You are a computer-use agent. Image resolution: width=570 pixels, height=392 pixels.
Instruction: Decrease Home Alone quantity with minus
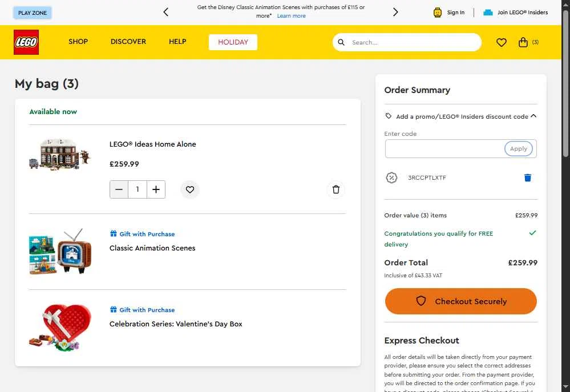pos(119,189)
